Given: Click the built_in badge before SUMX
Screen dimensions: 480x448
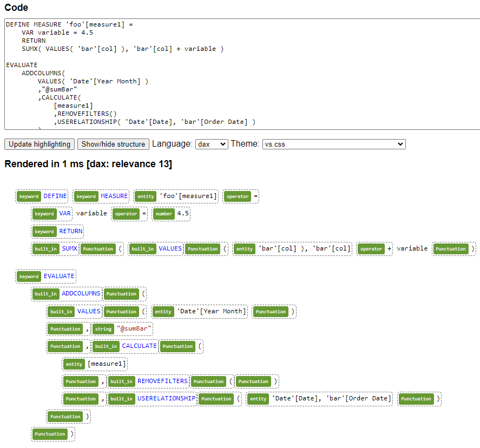Looking at the screenshot, I should 46,248.
